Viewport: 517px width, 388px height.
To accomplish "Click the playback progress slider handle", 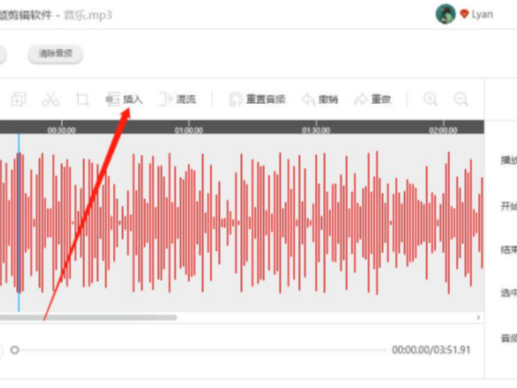I will coord(15,350).
